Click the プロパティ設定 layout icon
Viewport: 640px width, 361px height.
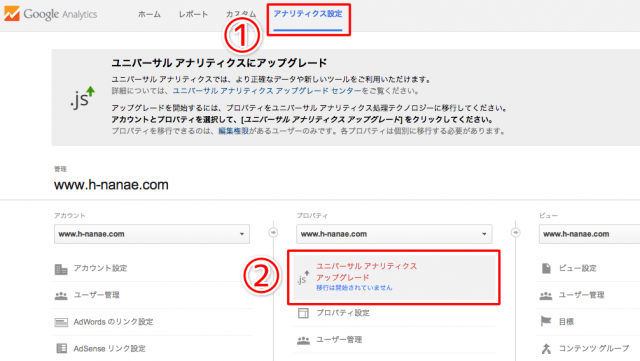coord(303,313)
